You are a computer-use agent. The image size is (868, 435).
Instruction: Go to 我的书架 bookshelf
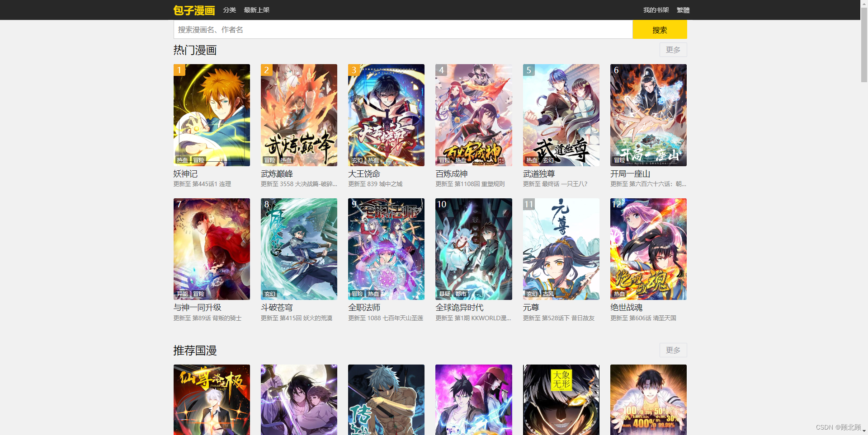tap(656, 10)
